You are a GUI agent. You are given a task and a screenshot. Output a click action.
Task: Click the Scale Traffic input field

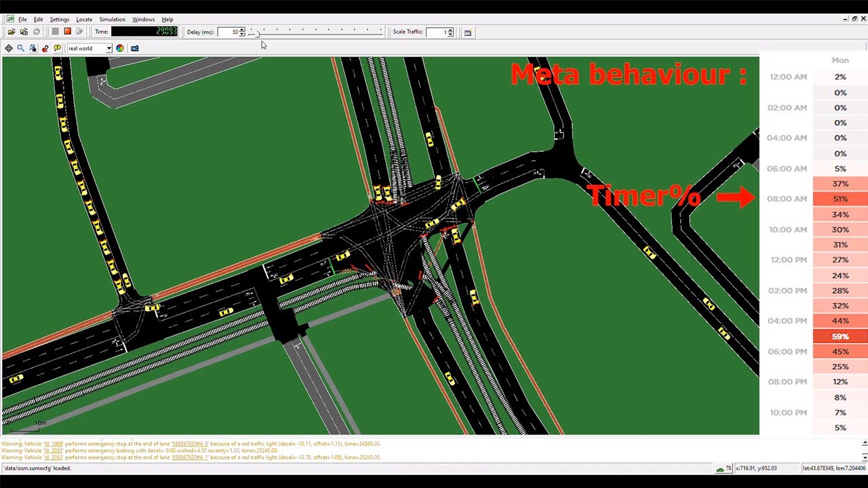pos(437,32)
